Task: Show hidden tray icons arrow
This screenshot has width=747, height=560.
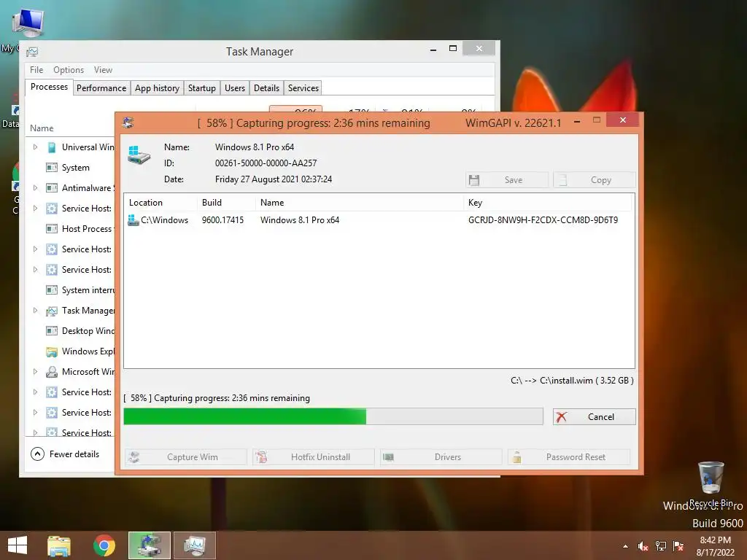Action: [x=625, y=546]
